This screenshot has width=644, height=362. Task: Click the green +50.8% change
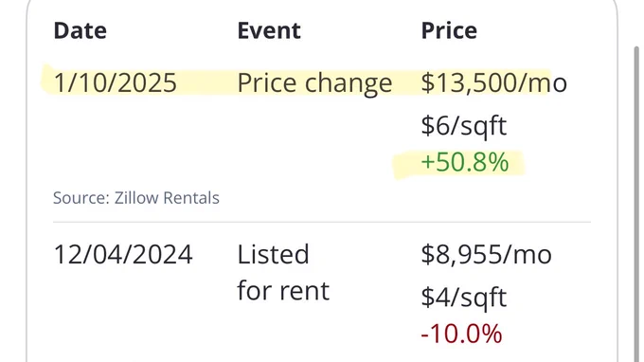[x=464, y=162]
